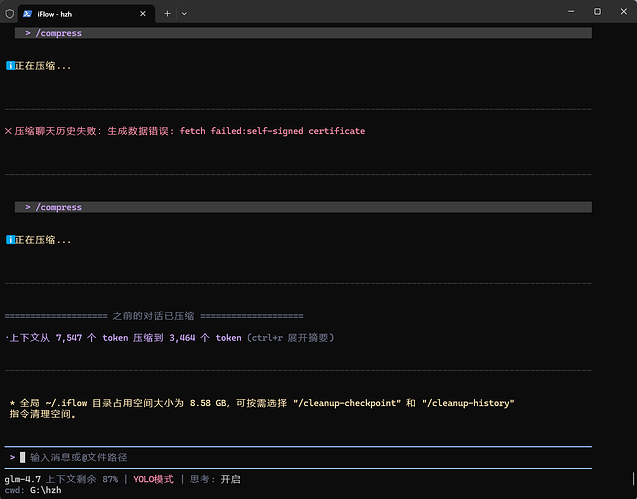Viewport: 637px width, 499px height.
Task: Click the 思考: 开启 status toggle
Action: tap(215, 479)
